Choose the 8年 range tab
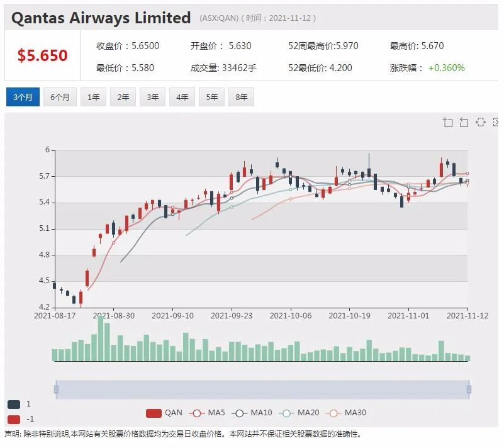This screenshot has height=448, width=504. pos(241,97)
